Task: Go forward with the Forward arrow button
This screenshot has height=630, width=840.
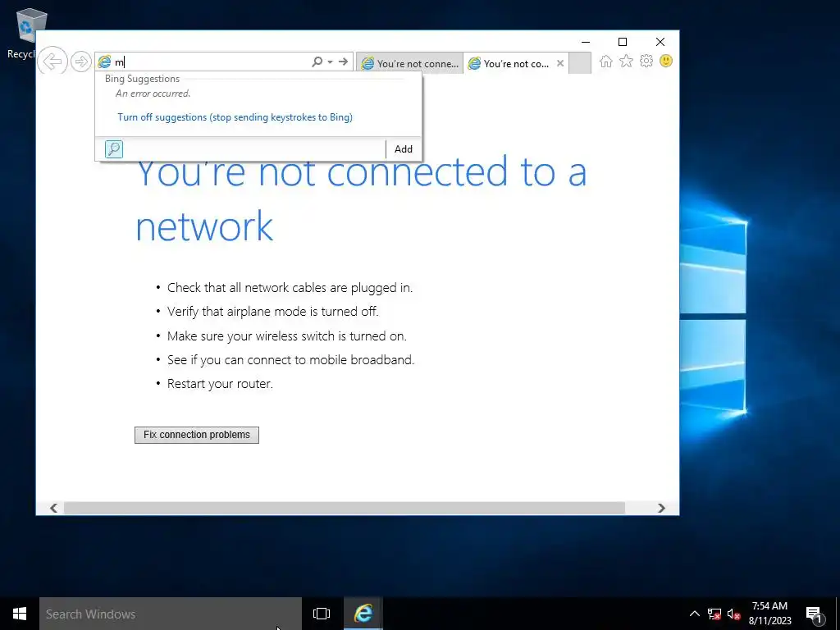Action: [x=81, y=62]
